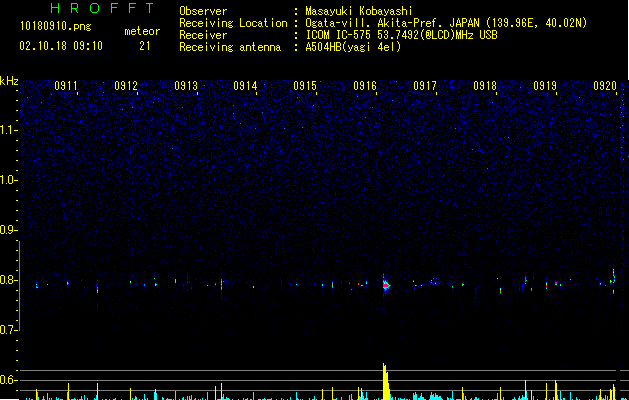Click the gray frequency range bracket on axis
This screenshot has height=400, width=629.
click(20, 286)
